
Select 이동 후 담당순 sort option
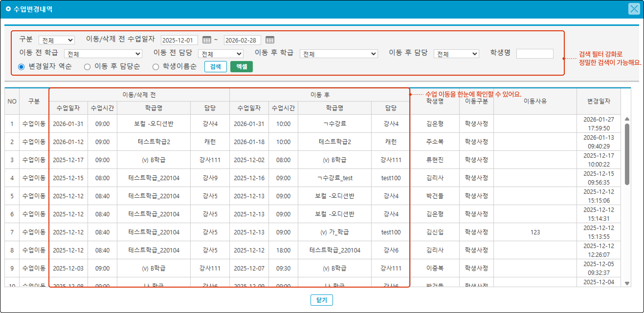[x=87, y=67]
